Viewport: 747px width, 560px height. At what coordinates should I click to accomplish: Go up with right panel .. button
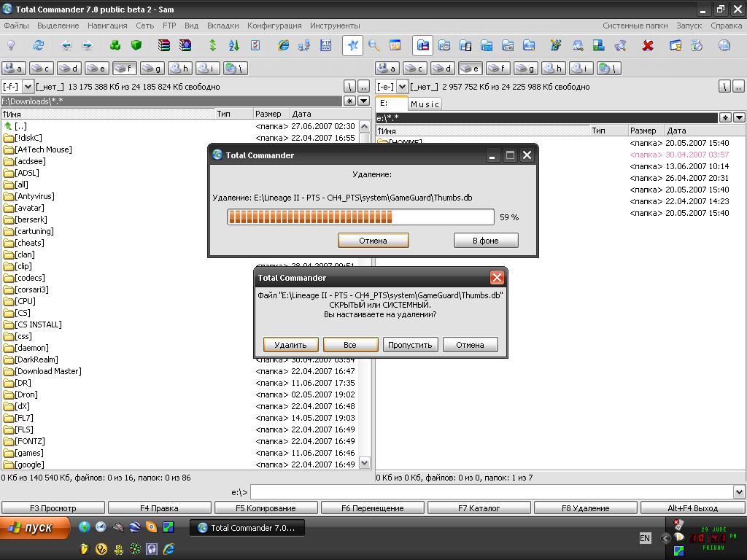[738, 87]
